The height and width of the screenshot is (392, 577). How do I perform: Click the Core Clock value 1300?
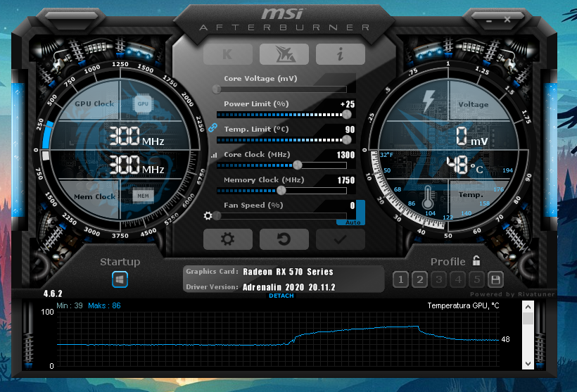tap(345, 155)
